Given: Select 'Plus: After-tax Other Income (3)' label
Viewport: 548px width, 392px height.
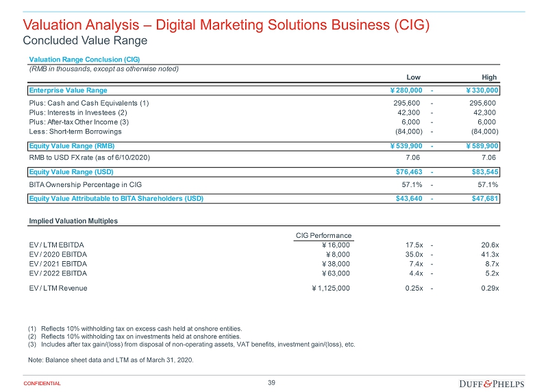Looking at the screenshot, I should pos(79,122).
